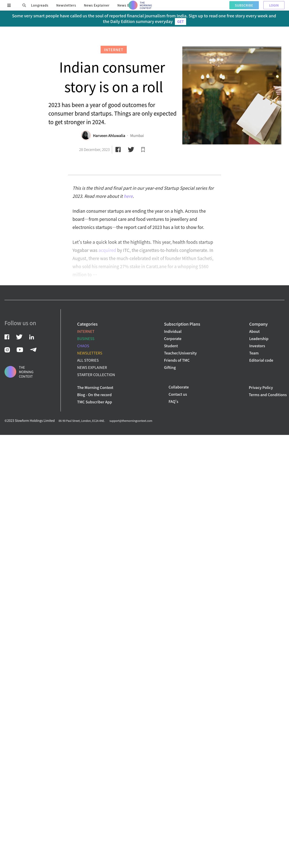Open TMC Subscriber App link
The image size is (289, 868).
pyautogui.click(x=95, y=402)
